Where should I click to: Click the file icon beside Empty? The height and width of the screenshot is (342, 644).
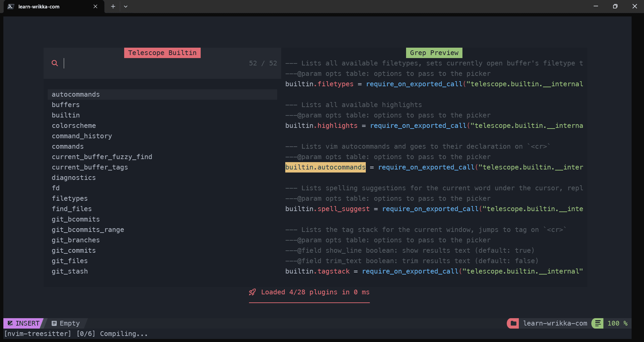[x=54, y=323]
